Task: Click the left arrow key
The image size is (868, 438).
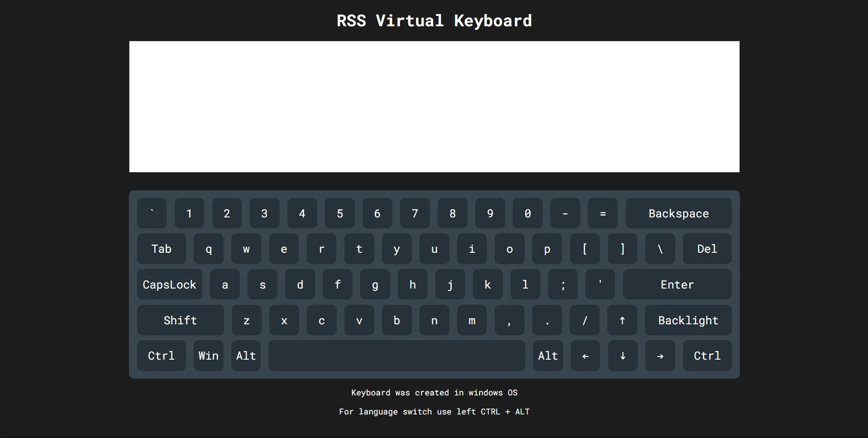Action: (x=585, y=356)
